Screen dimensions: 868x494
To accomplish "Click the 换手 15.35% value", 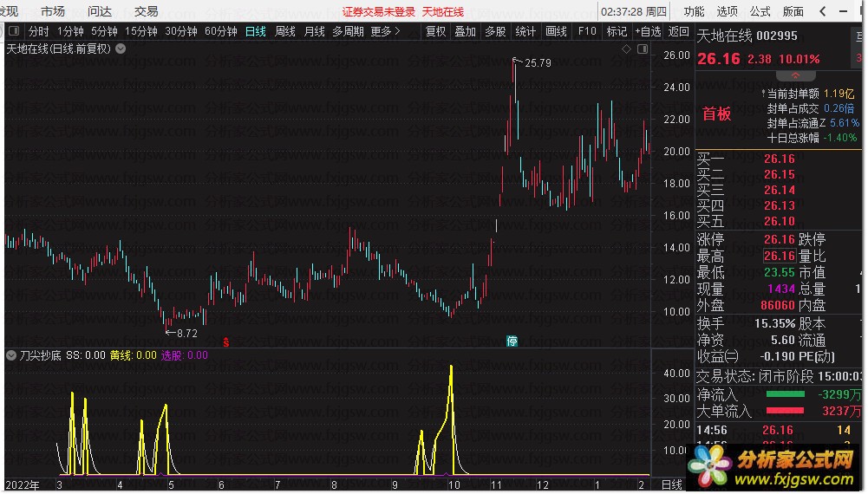I will click(774, 323).
